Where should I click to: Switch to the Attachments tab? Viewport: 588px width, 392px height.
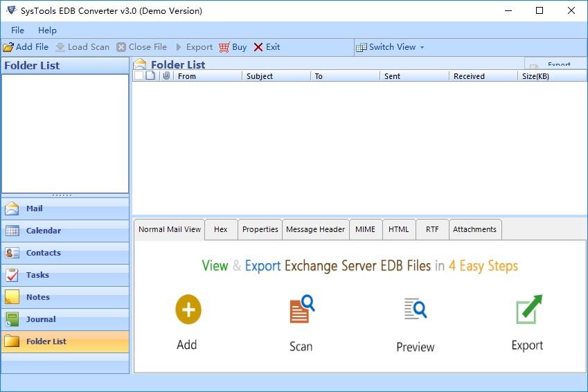[474, 229]
